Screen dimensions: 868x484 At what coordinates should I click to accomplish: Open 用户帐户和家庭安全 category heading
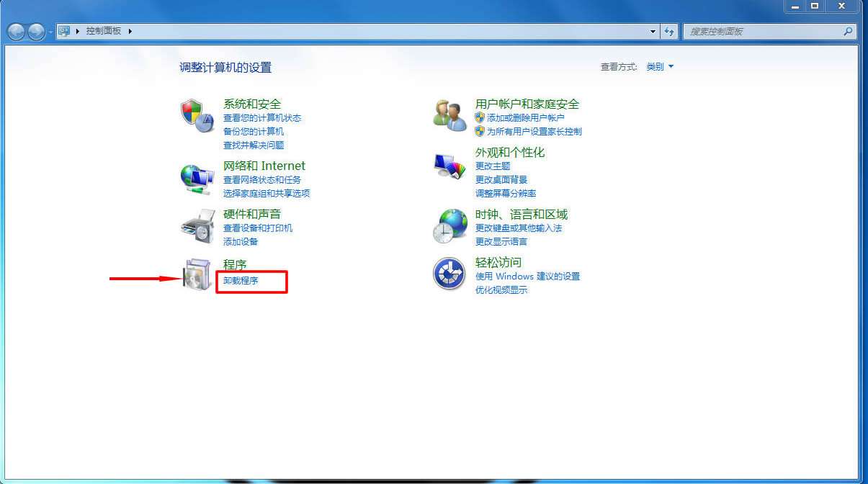point(527,104)
